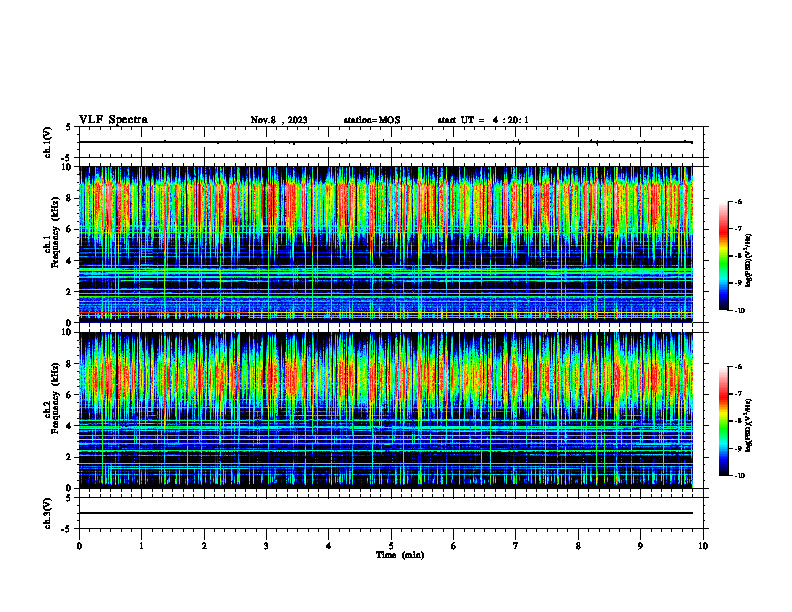
Task: Click the "6" minute tick label
Action: [454, 546]
